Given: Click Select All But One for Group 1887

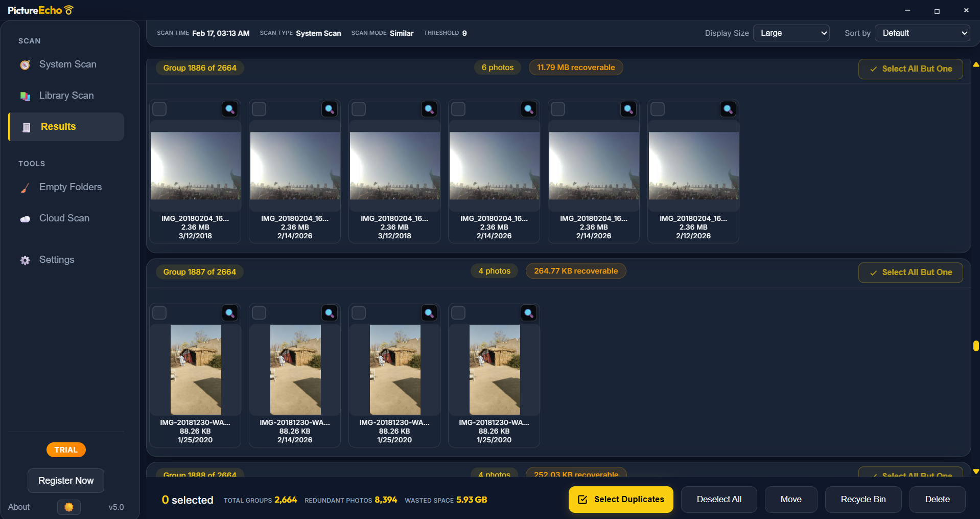Looking at the screenshot, I should pos(910,272).
